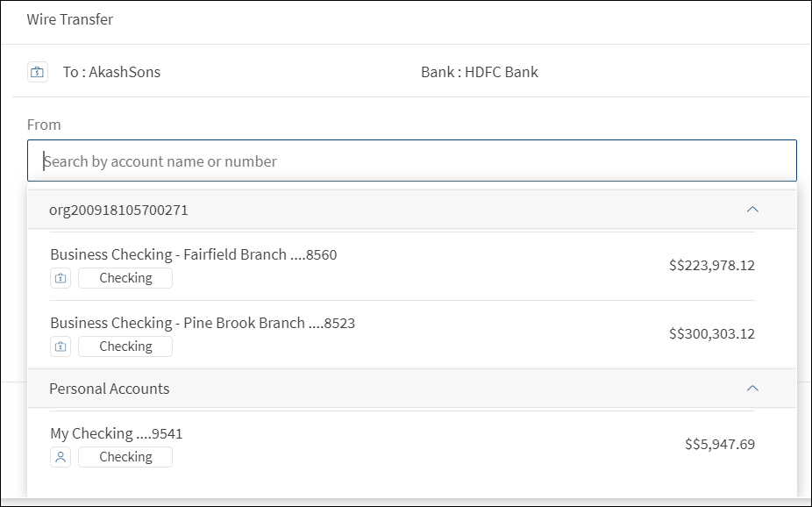This screenshot has width=812, height=507.
Task: Click the business icon under Pine Brook account
Action: (x=61, y=346)
